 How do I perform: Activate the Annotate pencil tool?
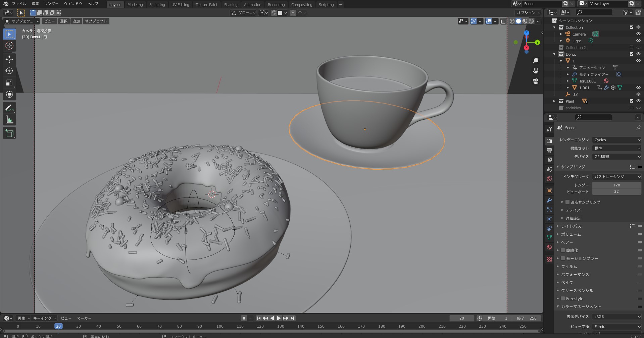9,108
